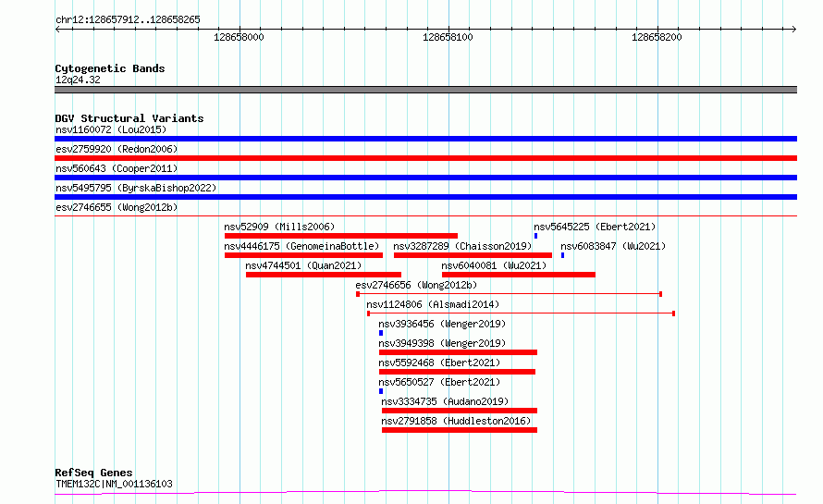
Task: Click nsv1124806 (Alsmadi2014) label
Action: [433, 304]
